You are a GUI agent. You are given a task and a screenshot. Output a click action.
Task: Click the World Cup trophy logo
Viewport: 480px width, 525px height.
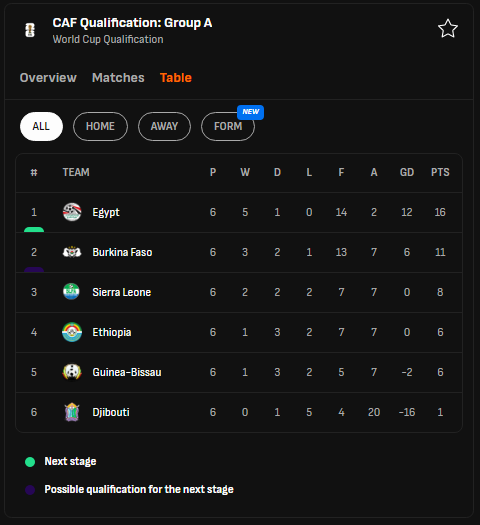click(30, 30)
